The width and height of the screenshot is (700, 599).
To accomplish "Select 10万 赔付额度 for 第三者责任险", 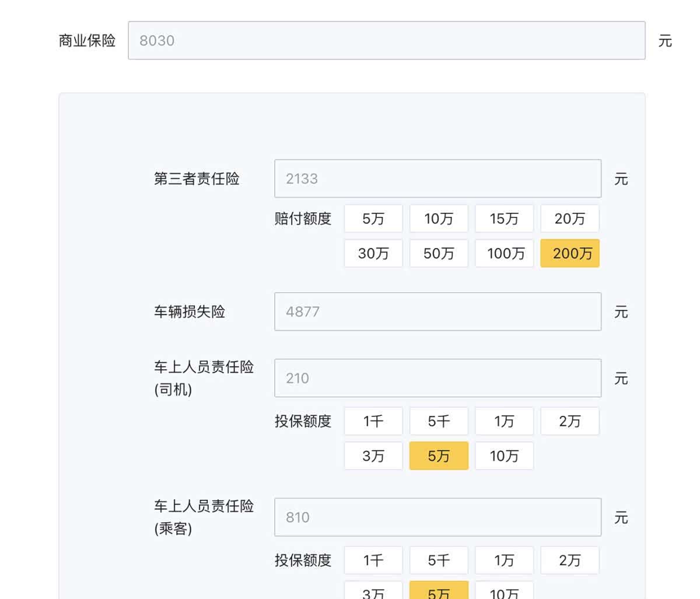I will pyautogui.click(x=439, y=219).
